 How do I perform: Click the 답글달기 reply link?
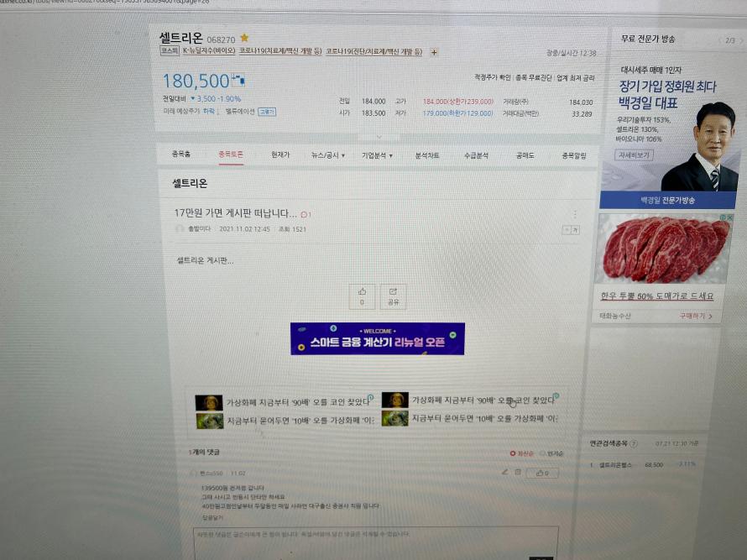[x=212, y=517]
